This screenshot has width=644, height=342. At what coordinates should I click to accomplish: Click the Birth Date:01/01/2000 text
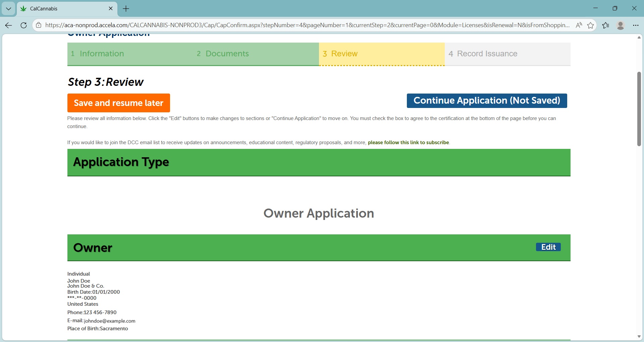click(x=94, y=292)
